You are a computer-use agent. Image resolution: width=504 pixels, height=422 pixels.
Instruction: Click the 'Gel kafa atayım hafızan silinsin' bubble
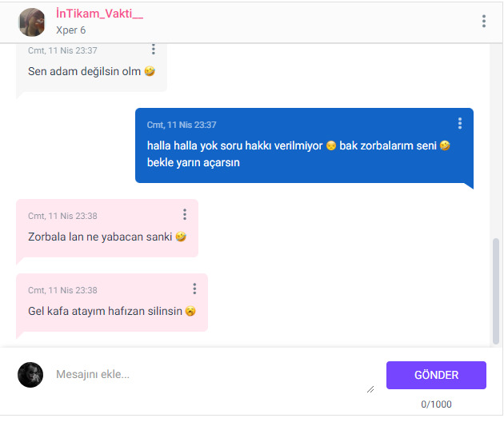tap(112, 304)
